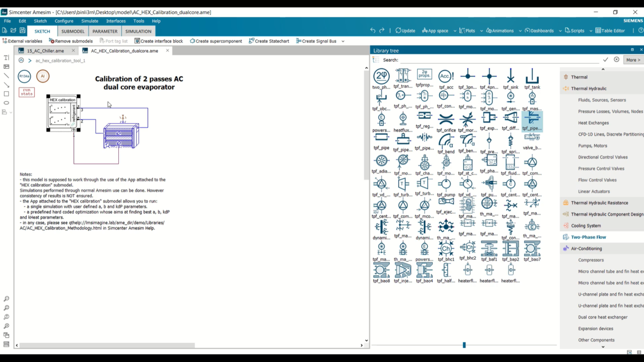644x362 pixels.
Task: Collapse the Two-Phase Flow library category
Action: click(588, 237)
